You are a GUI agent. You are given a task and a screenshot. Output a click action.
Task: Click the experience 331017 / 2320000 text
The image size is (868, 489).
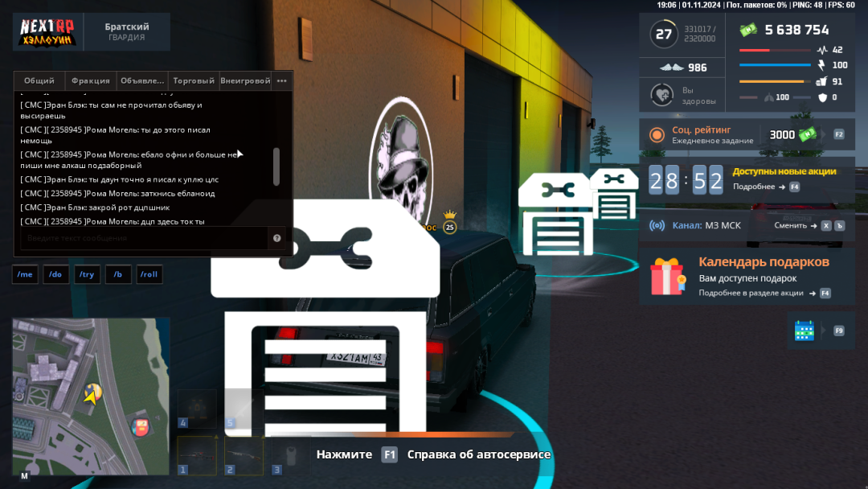(x=700, y=34)
